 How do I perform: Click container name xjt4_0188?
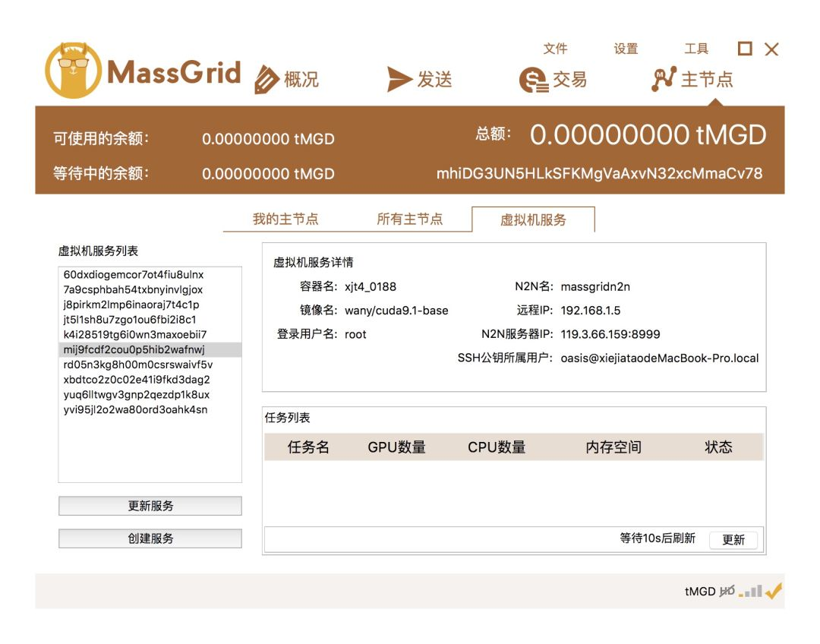tap(371, 287)
